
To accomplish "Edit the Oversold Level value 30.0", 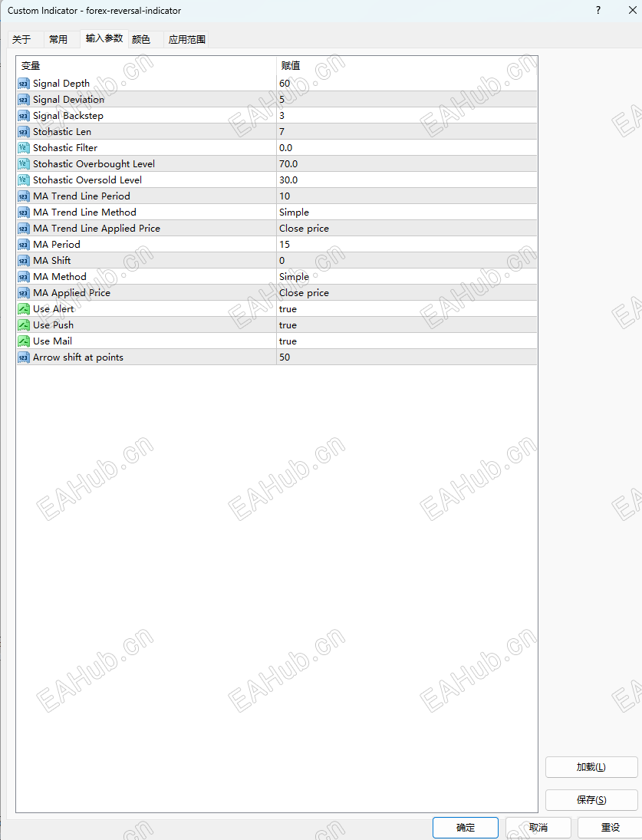I will tap(407, 180).
